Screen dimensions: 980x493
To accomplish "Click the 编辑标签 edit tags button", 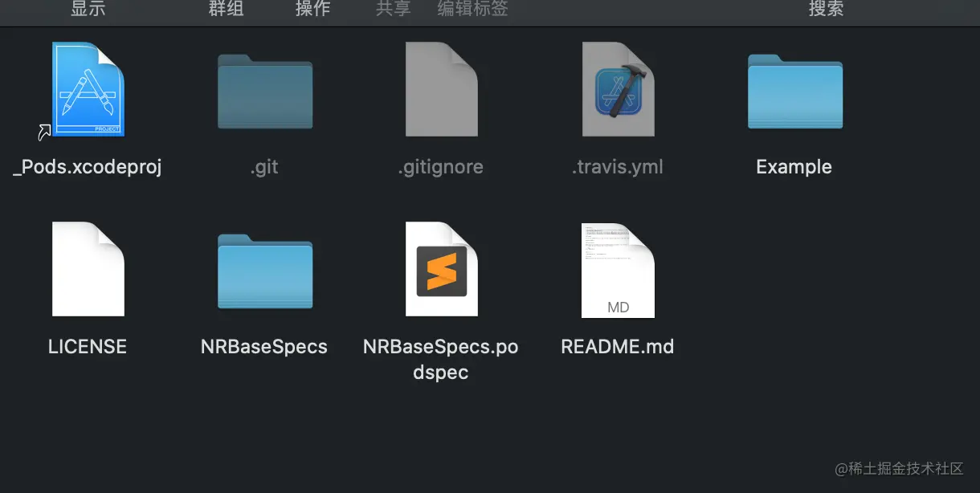I will coord(472,10).
